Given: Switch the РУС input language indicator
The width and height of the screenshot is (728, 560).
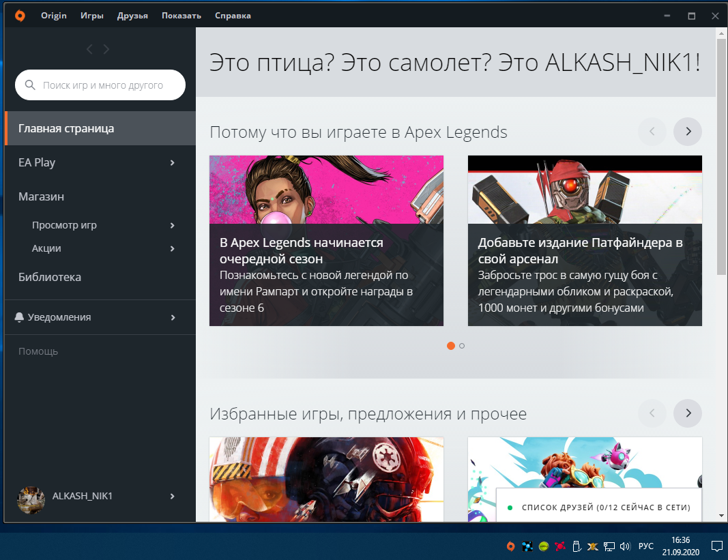Looking at the screenshot, I should pos(646,546).
